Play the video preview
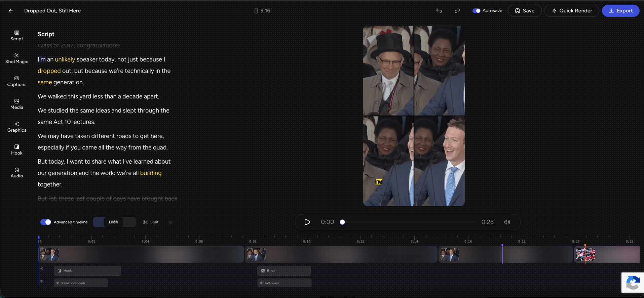 click(x=307, y=222)
